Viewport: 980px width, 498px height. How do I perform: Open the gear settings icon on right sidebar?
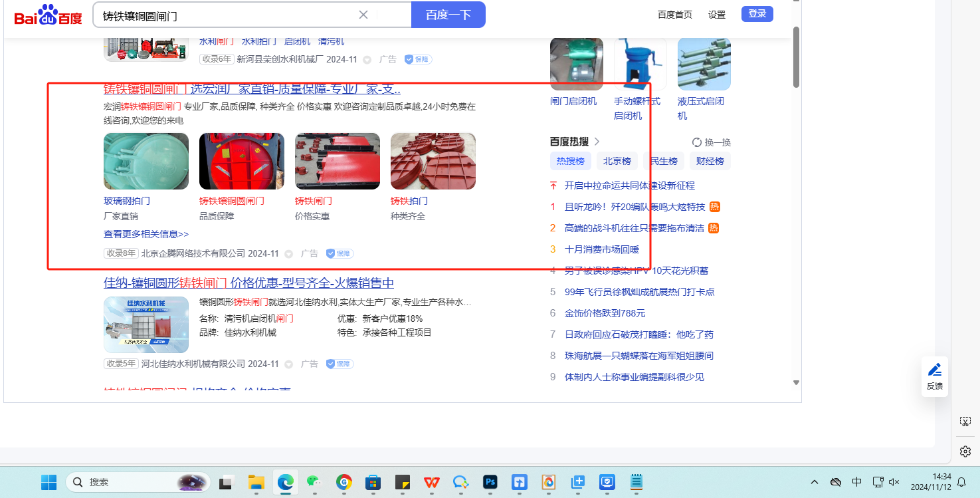(x=965, y=451)
